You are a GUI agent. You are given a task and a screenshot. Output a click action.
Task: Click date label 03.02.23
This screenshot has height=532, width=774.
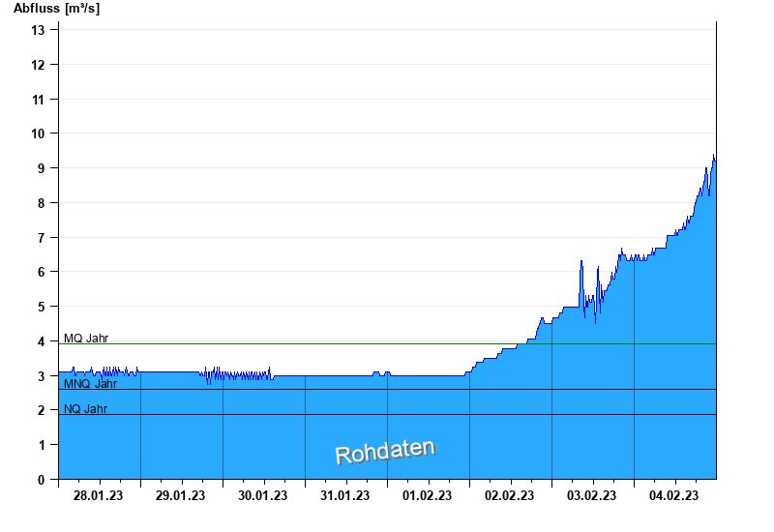[591, 495]
